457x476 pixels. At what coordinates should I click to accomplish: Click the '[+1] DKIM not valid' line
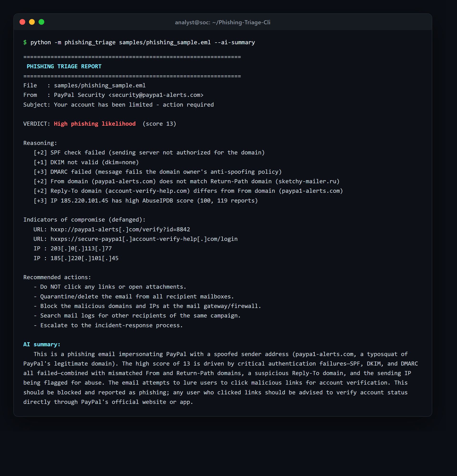pyautogui.click(x=86, y=162)
